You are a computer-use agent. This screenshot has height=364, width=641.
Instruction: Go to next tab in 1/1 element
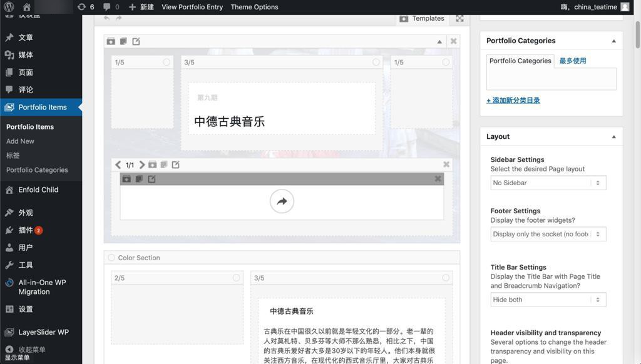tap(141, 164)
